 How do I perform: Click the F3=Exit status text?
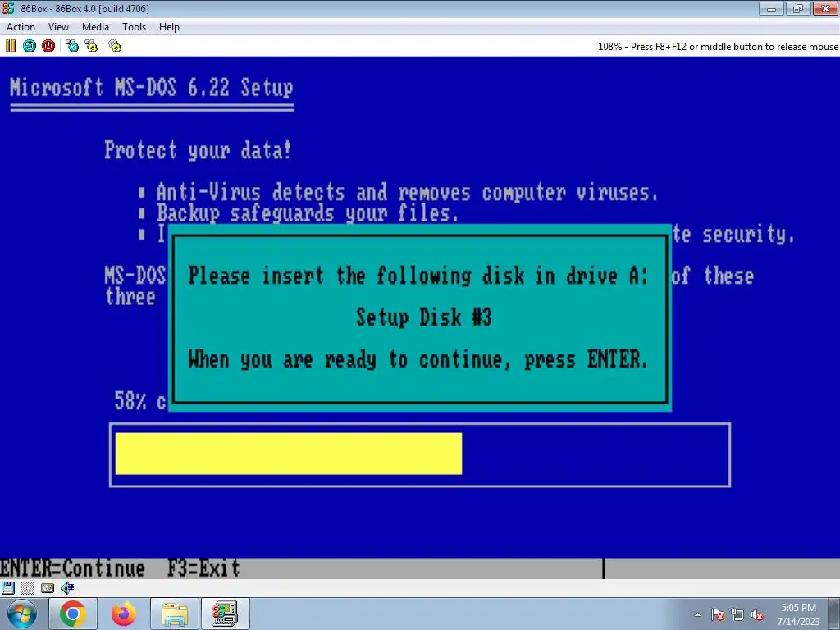[x=203, y=568]
